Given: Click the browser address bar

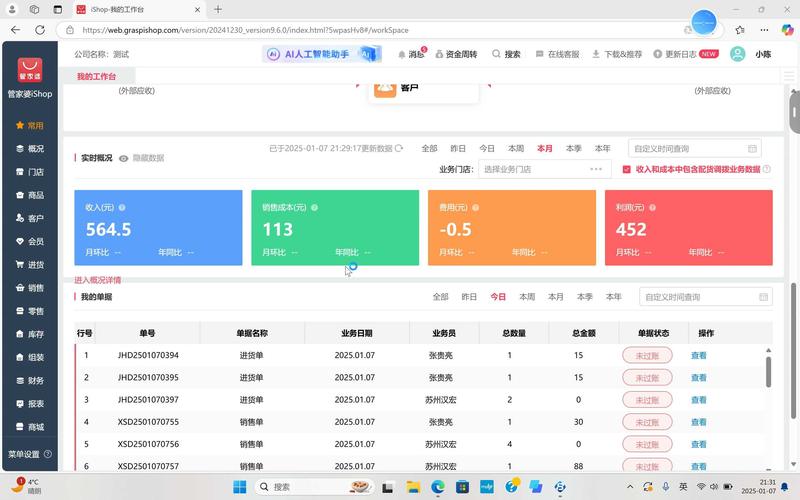Looking at the screenshot, I should [x=378, y=30].
